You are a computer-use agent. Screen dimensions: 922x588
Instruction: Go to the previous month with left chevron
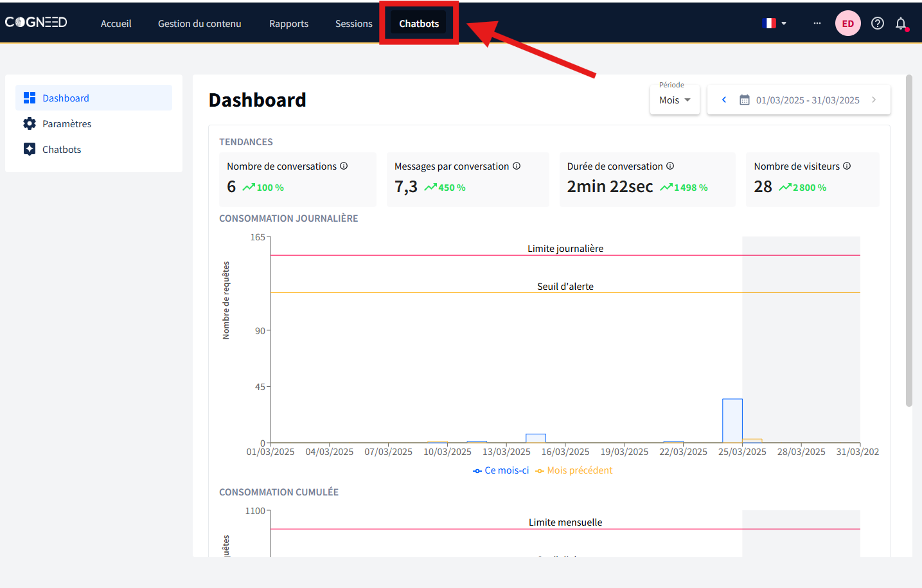[x=724, y=100]
